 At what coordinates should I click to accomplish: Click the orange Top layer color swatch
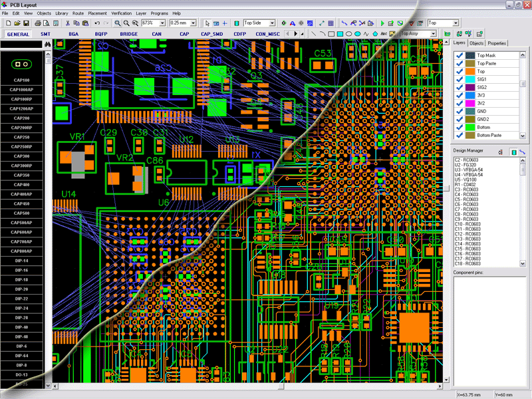click(470, 71)
